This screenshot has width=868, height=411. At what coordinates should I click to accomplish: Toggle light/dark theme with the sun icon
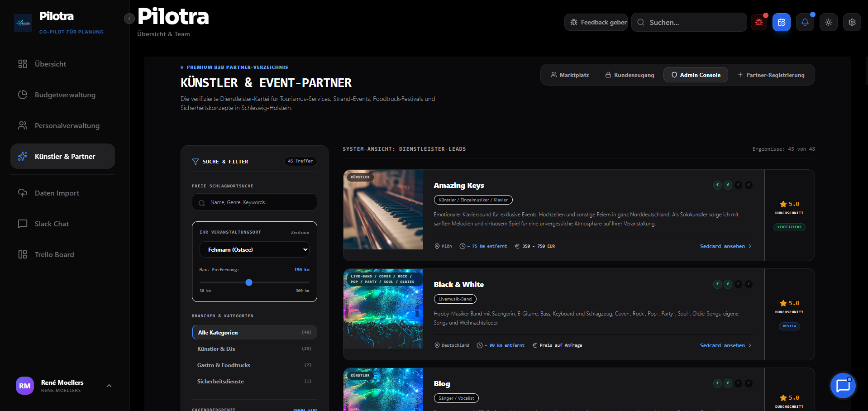[x=829, y=22]
